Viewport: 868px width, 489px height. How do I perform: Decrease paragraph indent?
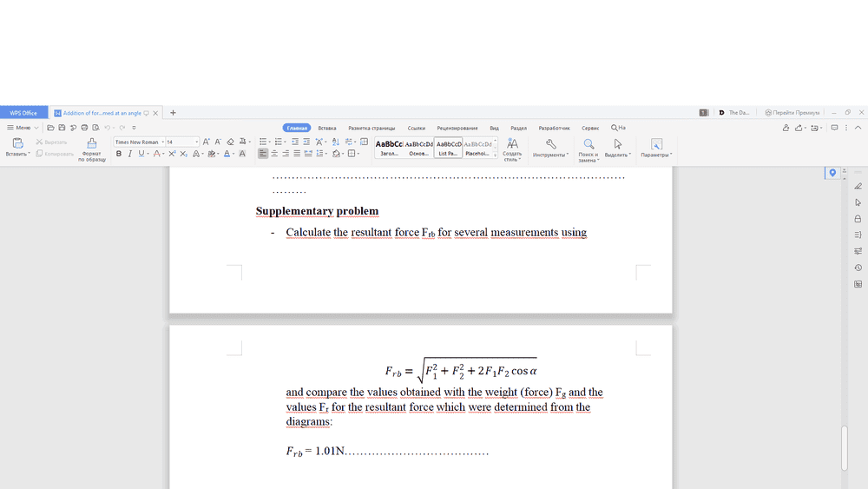(x=295, y=142)
